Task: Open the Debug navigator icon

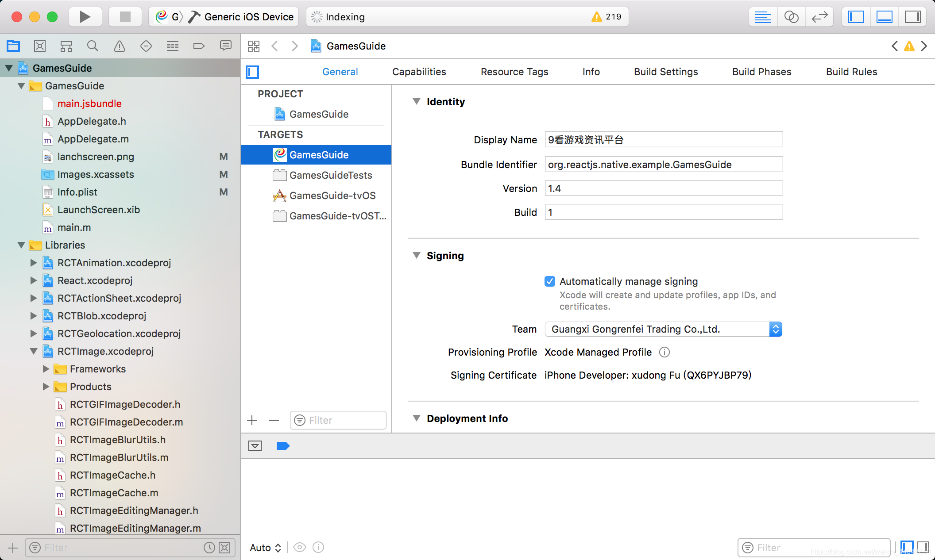Action: 173,46
